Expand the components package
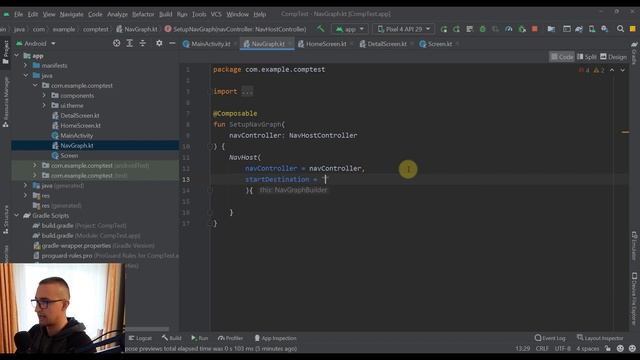 (44, 96)
